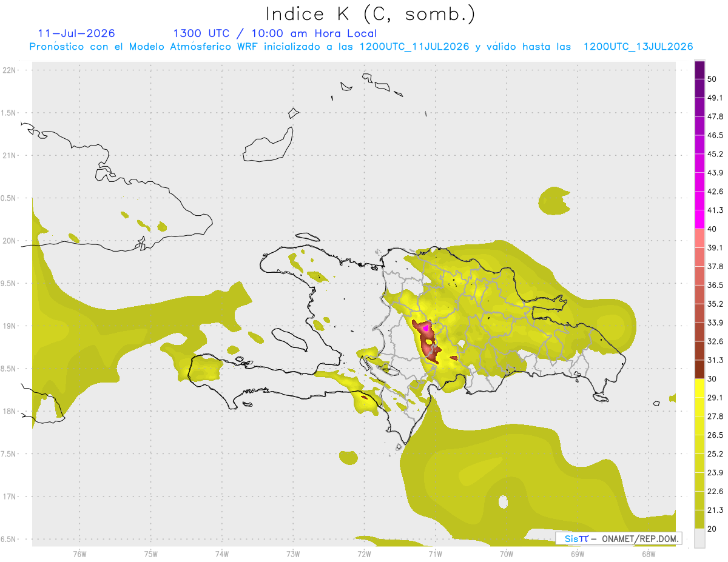
Task: Click the '33.9' colorbar label
Action: pyautogui.click(x=715, y=323)
